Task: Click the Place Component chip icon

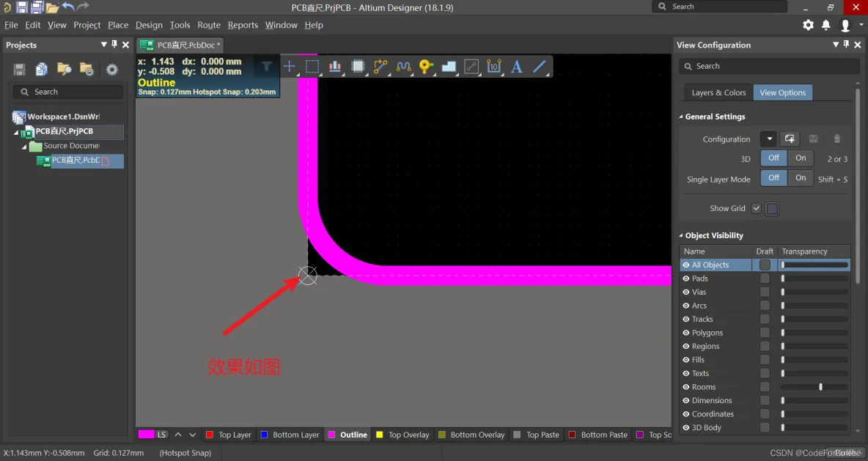Action: [358, 67]
